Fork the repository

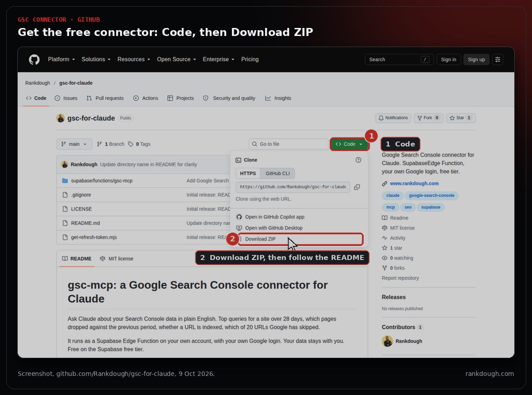tap(428, 118)
